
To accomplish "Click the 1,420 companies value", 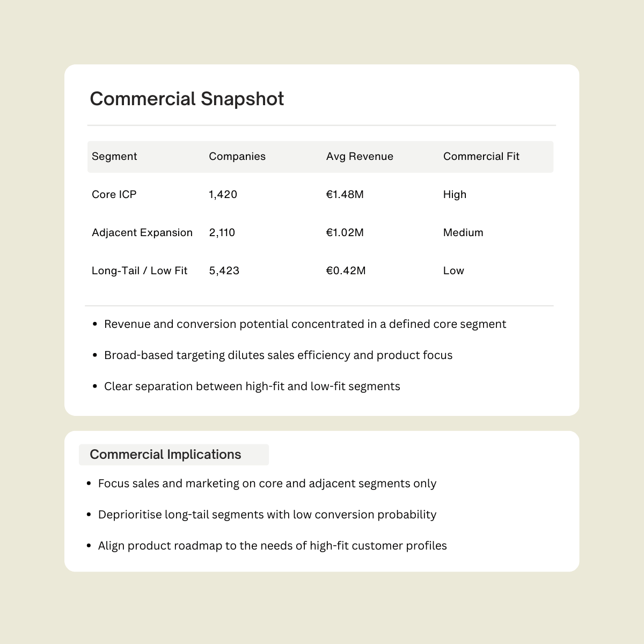I will (223, 194).
